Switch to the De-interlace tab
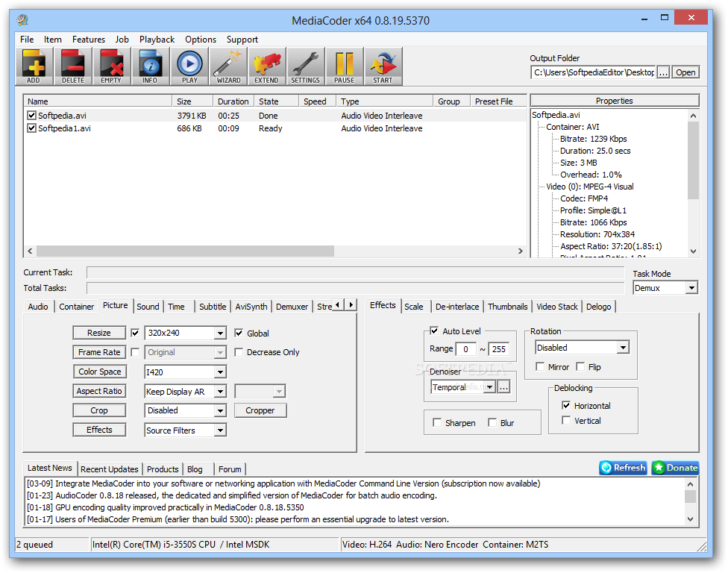Image resolution: width=728 pixels, height=573 pixels. point(456,307)
